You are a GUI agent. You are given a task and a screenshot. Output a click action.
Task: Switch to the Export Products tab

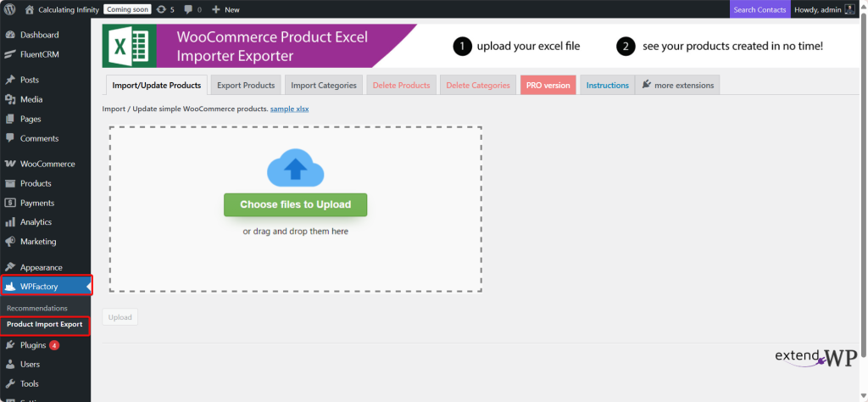246,86
